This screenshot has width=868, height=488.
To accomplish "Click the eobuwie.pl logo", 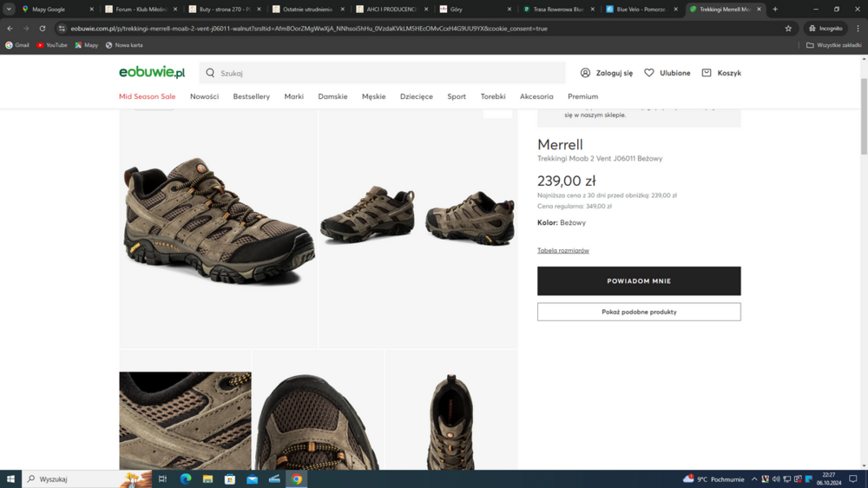I will (152, 73).
